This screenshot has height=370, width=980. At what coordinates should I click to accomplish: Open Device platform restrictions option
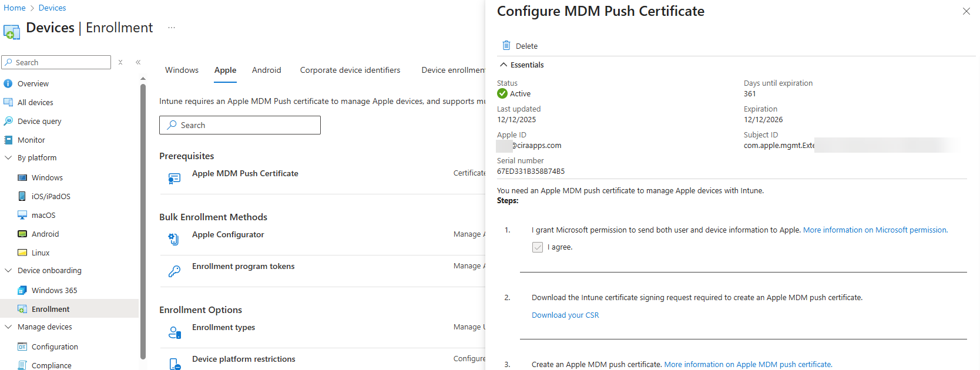[244, 359]
